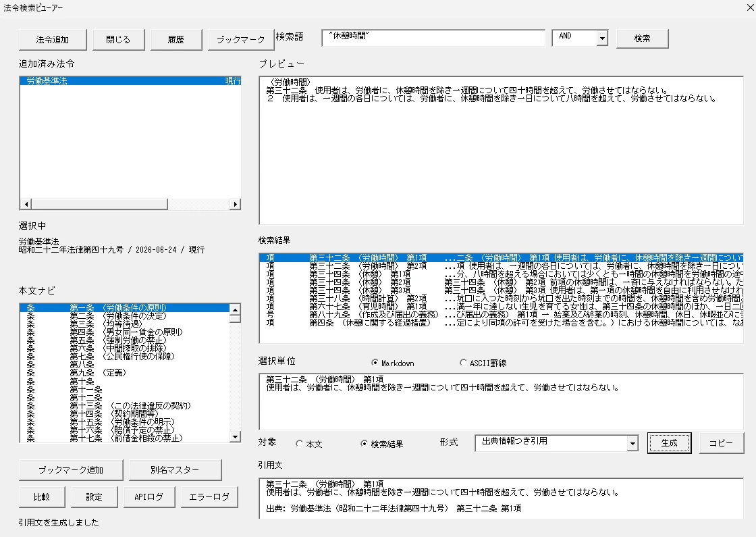Open the エラーログ

209,497
